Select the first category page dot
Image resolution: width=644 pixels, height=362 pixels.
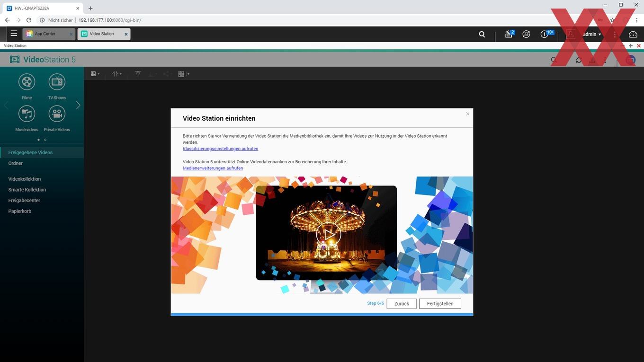click(x=38, y=140)
